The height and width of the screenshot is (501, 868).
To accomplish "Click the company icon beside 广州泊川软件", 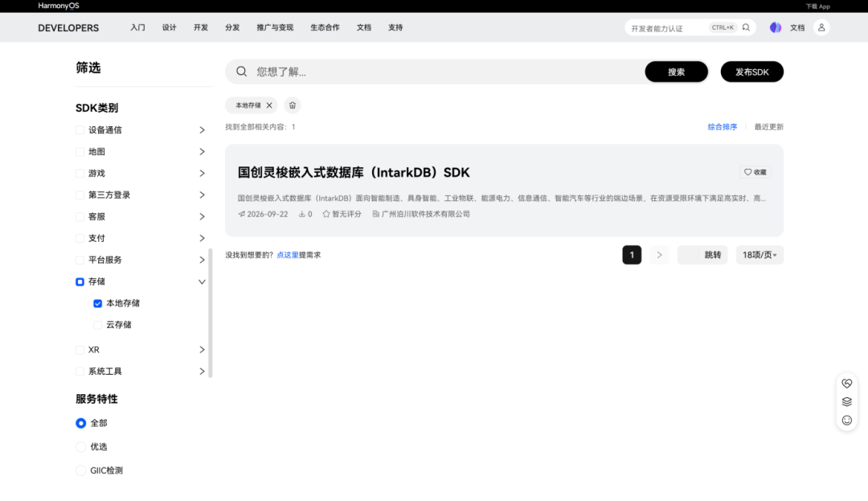I will (x=376, y=214).
